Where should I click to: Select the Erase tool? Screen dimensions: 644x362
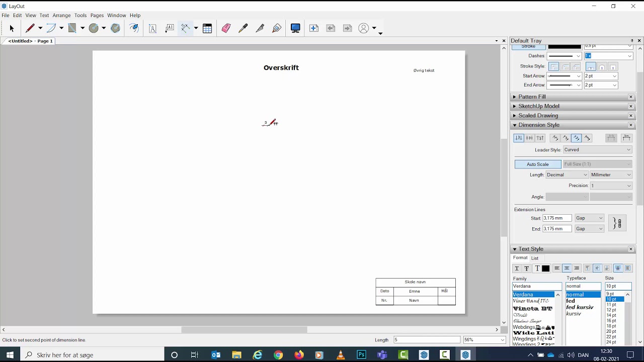click(226, 29)
